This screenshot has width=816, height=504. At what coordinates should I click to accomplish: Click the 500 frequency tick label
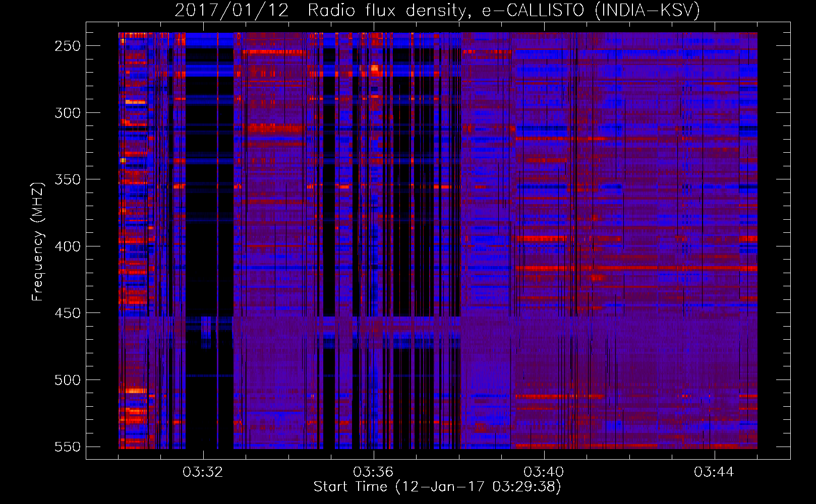[68, 380]
